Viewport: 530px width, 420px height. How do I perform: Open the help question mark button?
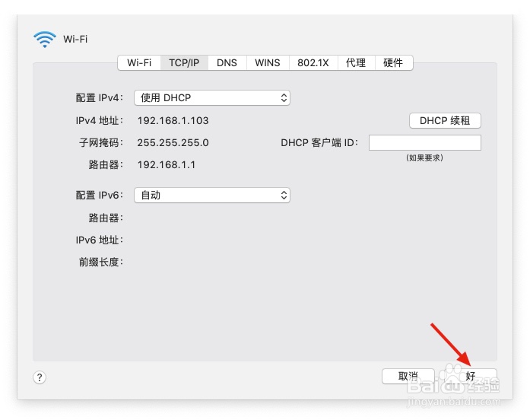40,377
